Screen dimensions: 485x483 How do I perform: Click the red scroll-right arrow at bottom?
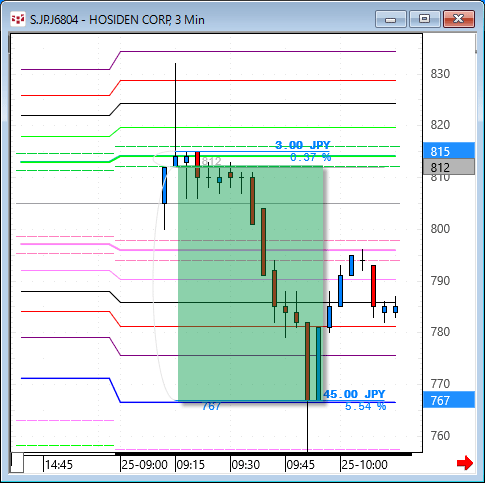point(465,463)
